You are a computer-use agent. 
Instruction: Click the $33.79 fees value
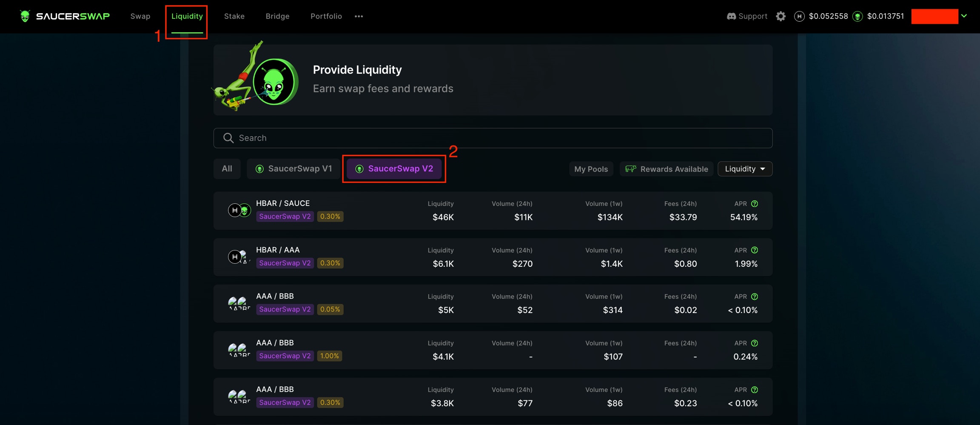coord(683,217)
